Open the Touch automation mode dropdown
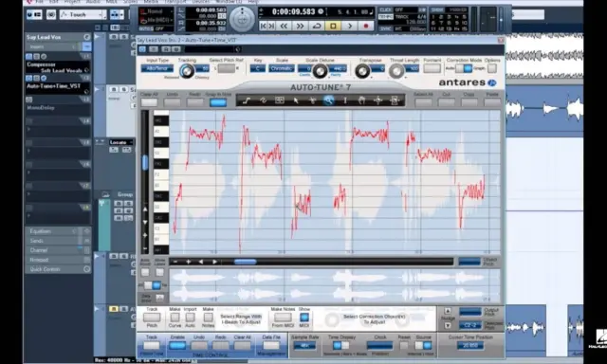Screen dimensions: 607x364 [x=83, y=15]
